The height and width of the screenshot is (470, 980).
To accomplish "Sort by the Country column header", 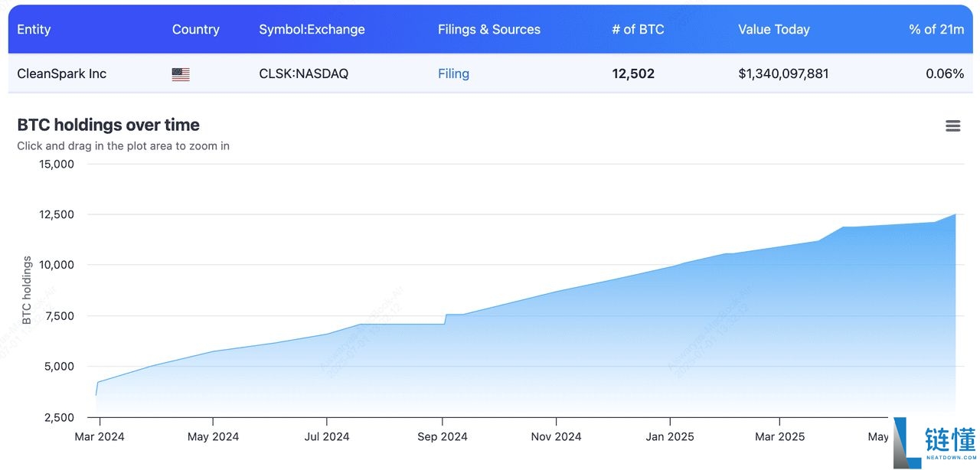I will tap(195, 30).
